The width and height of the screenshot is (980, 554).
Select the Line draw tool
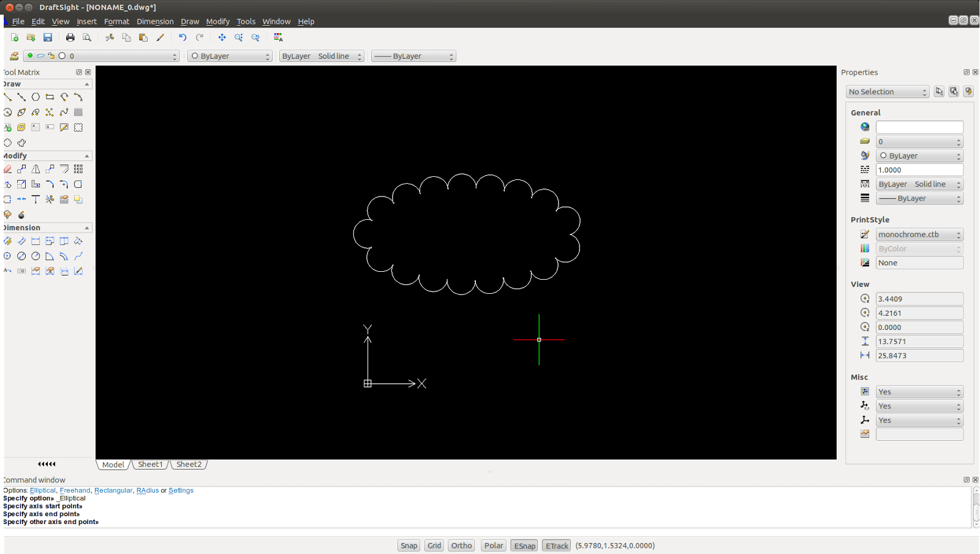click(7, 97)
